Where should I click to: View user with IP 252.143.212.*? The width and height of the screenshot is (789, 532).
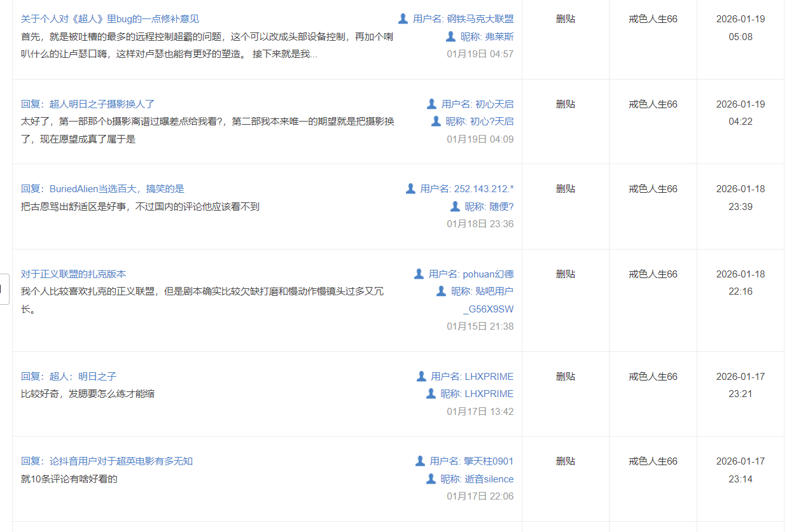(484, 189)
